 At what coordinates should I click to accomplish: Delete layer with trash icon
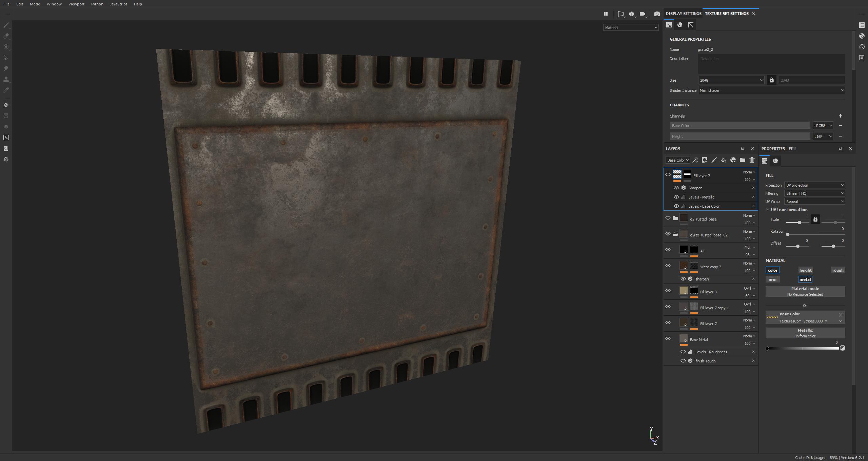click(752, 160)
